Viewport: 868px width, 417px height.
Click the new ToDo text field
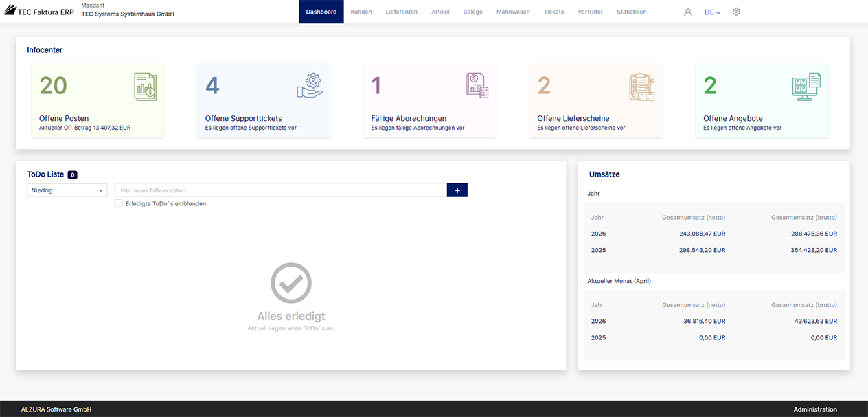pyautogui.click(x=280, y=190)
